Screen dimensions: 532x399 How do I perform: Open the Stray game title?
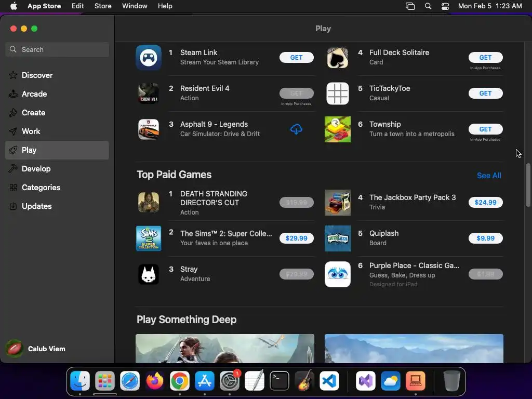pos(189,269)
